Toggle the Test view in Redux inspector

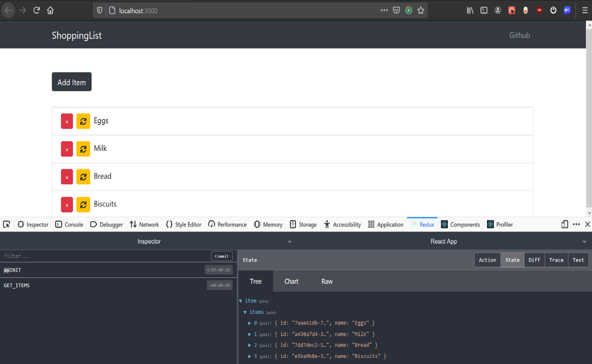pyautogui.click(x=578, y=260)
